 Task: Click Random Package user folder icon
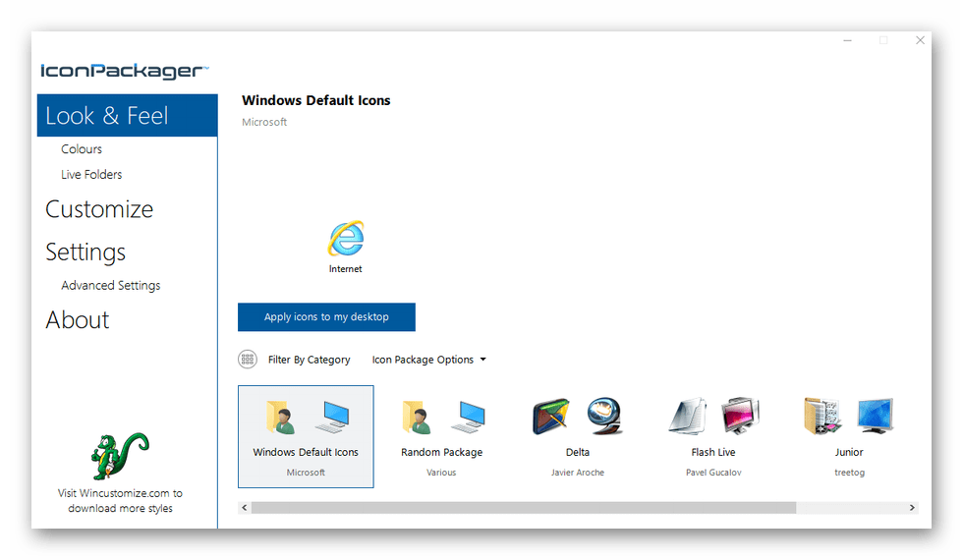click(416, 417)
